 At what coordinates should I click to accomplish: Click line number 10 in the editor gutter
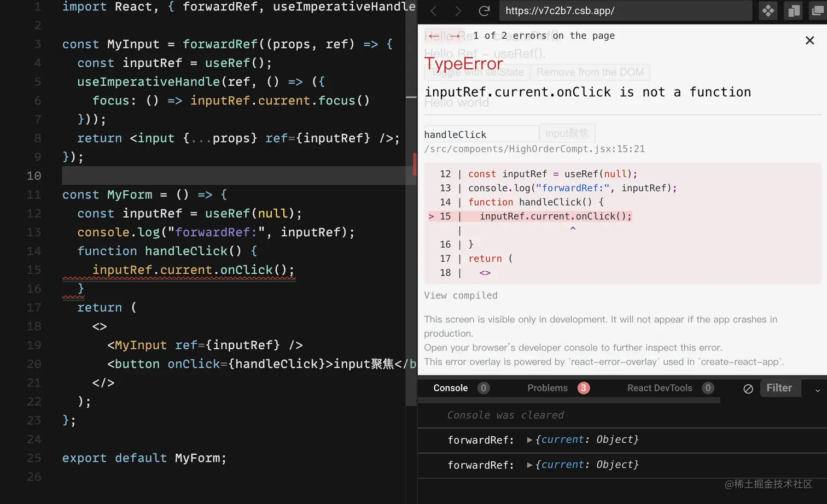click(34, 176)
